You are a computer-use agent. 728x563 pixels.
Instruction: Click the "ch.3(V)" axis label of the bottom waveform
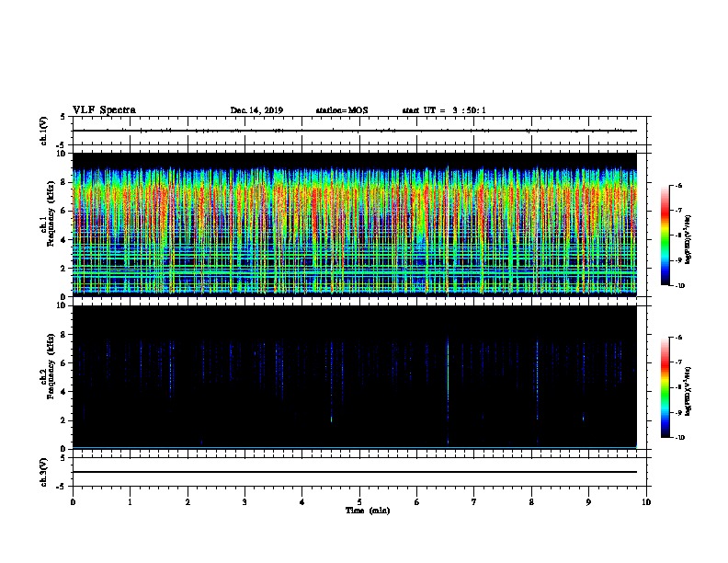tap(44, 472)
